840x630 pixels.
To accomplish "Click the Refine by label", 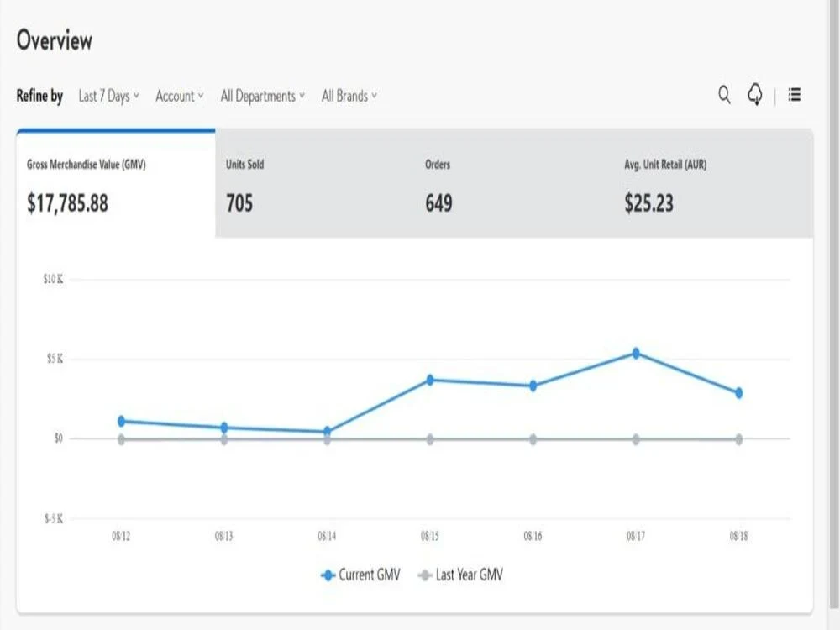I will click(x=39, y=96).
